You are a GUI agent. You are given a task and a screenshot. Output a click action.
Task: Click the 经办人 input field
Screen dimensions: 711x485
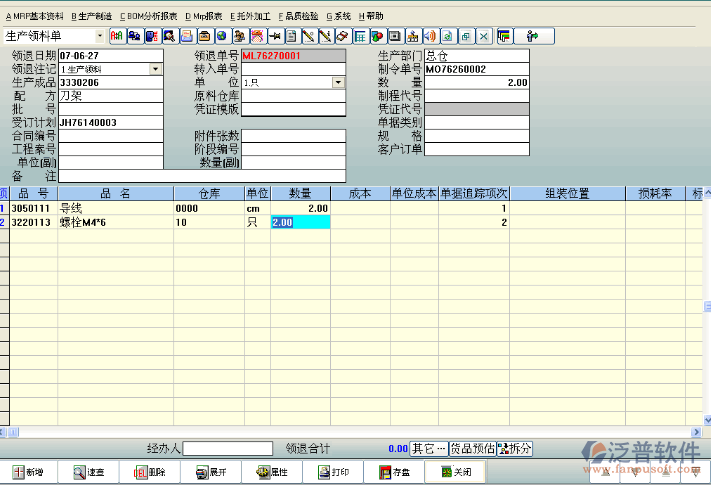(x=227, y=449)
